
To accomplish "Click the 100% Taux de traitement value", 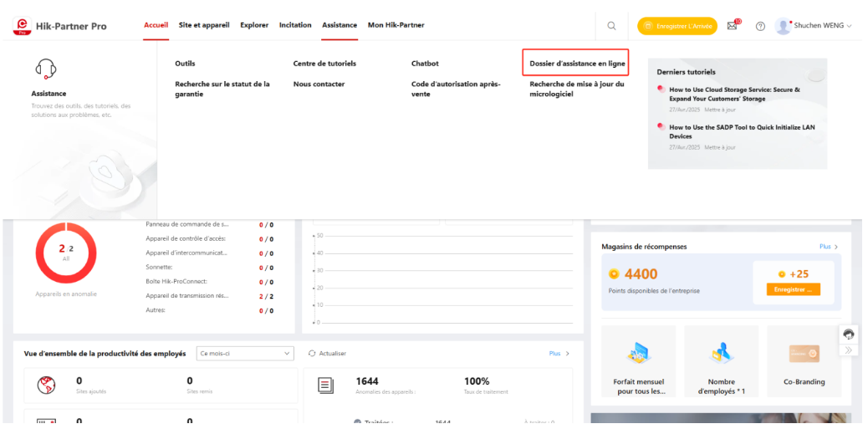I will point(477,381).
